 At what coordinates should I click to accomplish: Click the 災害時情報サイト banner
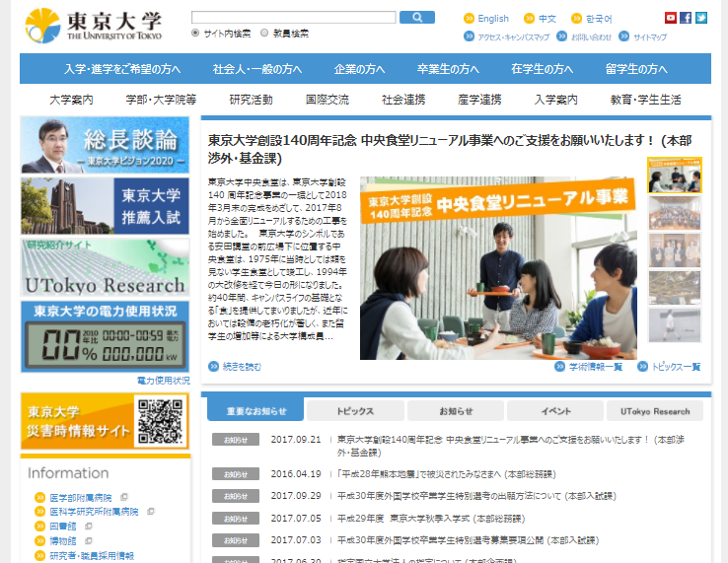click(x=105, y=421)
